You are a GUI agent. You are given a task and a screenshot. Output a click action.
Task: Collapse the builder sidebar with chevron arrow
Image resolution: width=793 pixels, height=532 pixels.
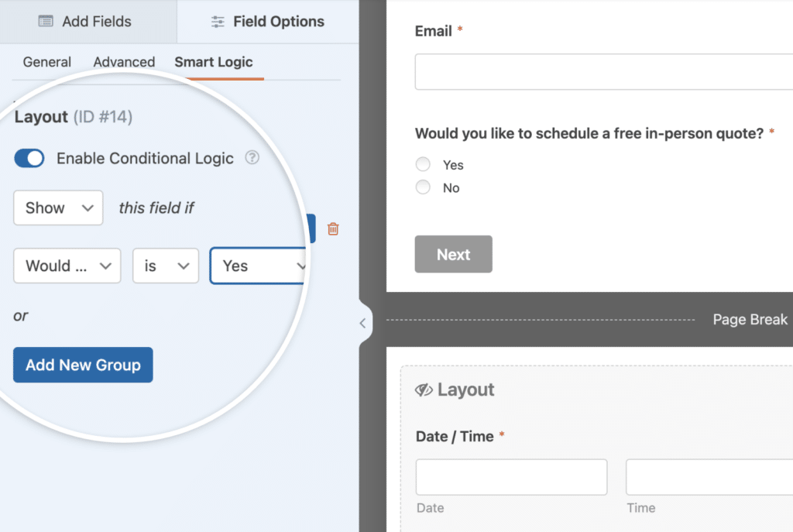tap(364, 322)
